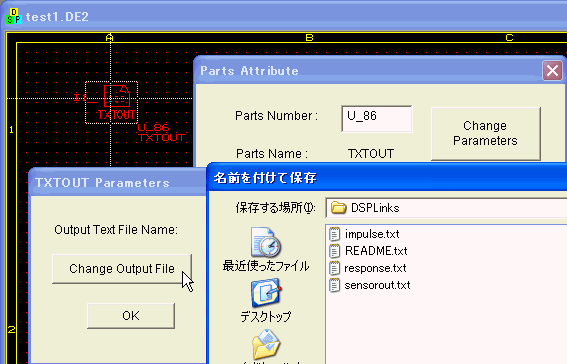Open the Desktop shortcut in save dialog

click(x=266, y=292)
